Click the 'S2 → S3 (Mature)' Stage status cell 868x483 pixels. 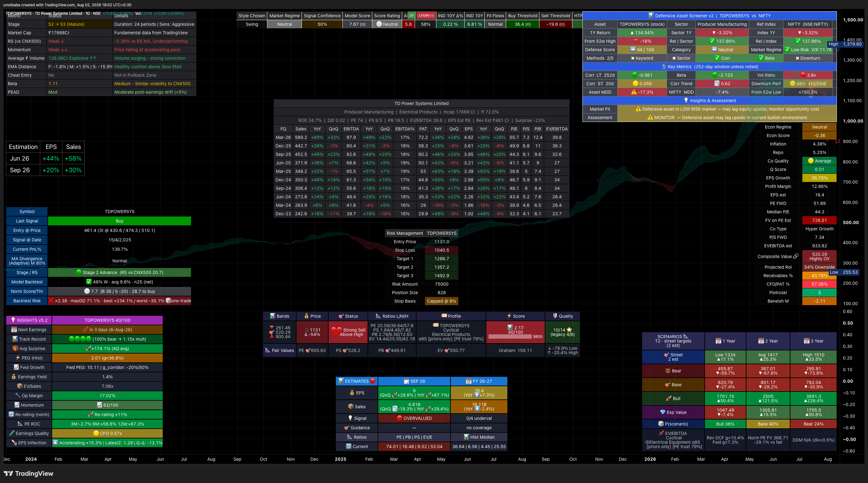point(79,24)
